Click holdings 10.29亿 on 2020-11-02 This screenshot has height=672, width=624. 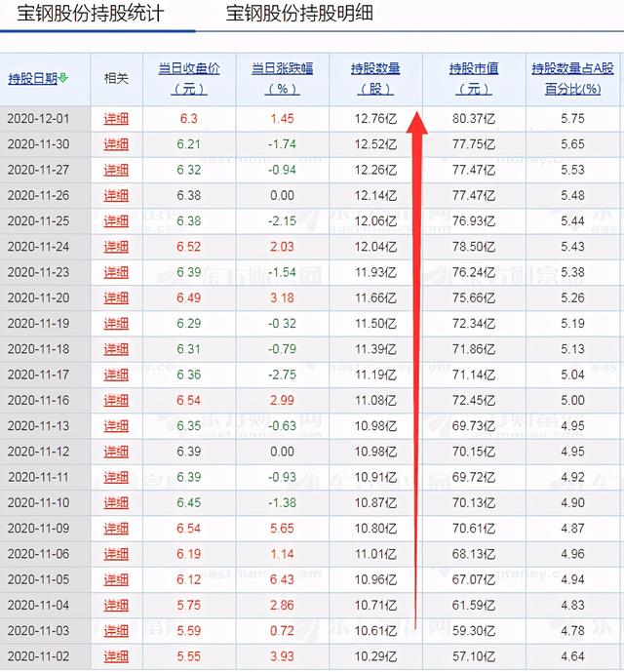tap(375, 656)
